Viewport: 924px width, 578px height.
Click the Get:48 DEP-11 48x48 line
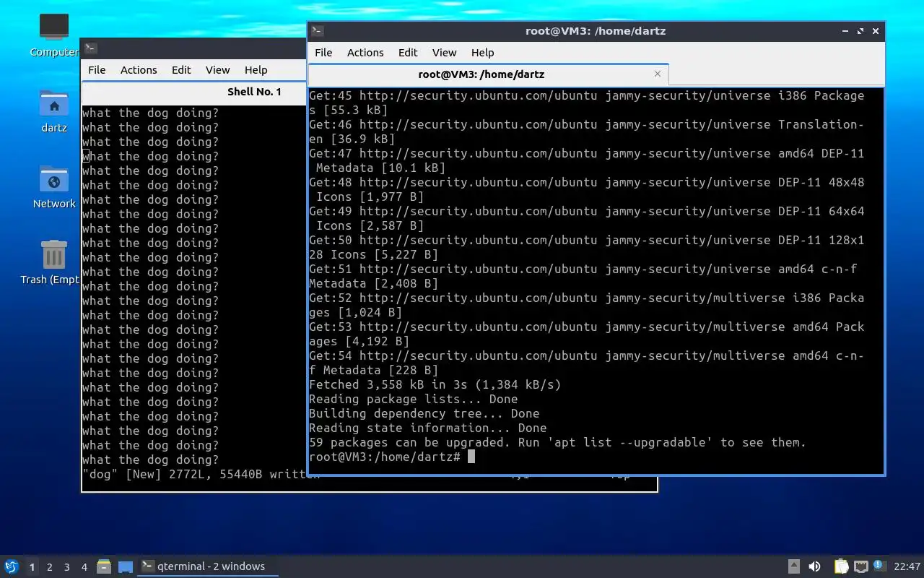[x=586, y=189]
